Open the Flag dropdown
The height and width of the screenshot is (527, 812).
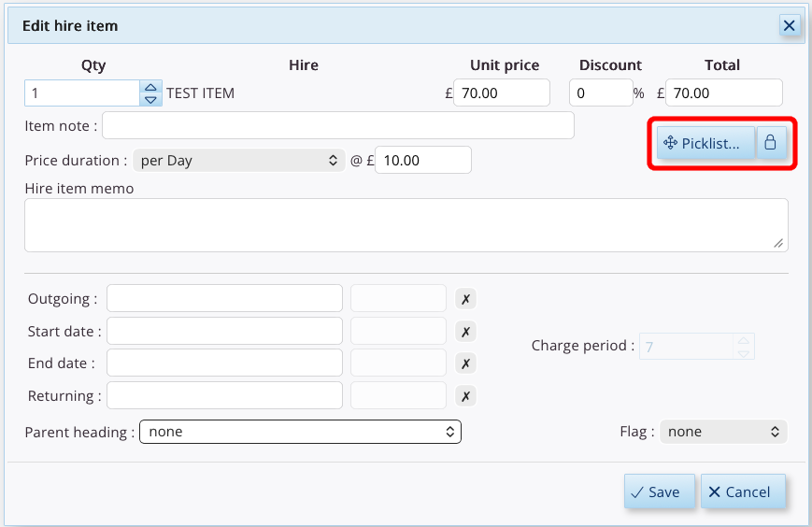pos(723,432)
